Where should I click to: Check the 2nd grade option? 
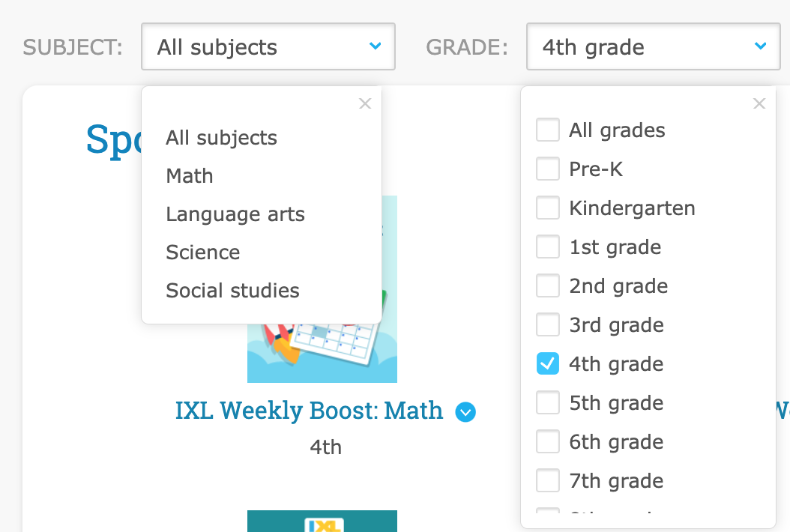(548, 286)
